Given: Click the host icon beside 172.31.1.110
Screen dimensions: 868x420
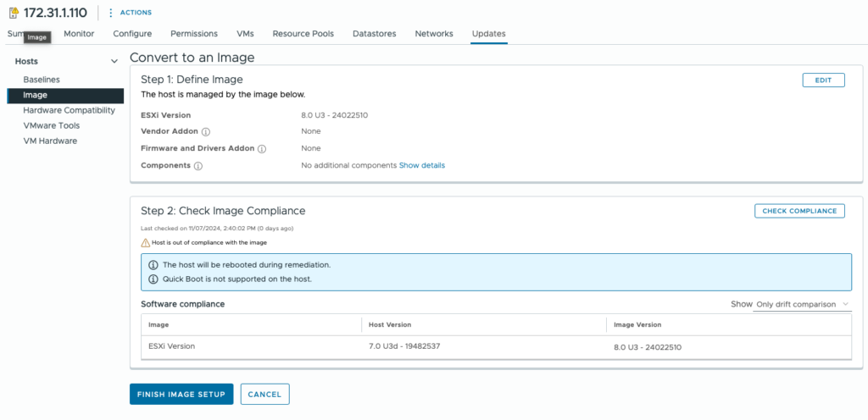Looking at the screenshot, I should click(14, 12).
